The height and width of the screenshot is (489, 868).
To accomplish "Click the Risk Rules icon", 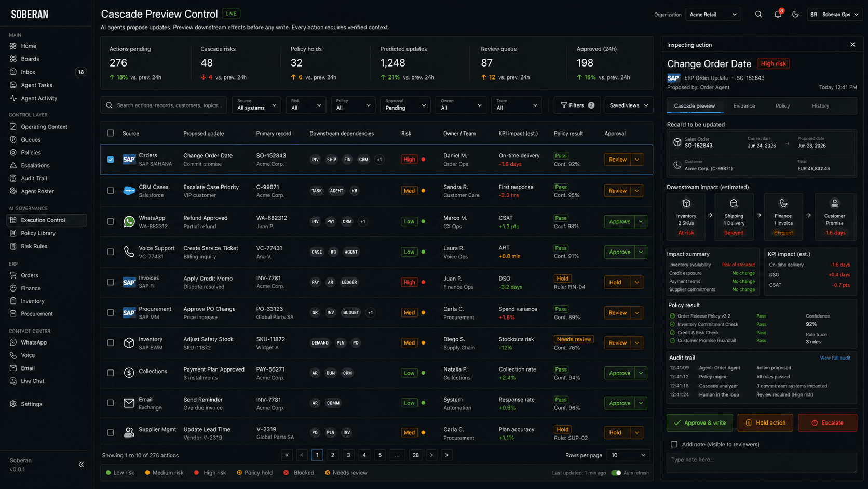I will (x=13, y=246).
